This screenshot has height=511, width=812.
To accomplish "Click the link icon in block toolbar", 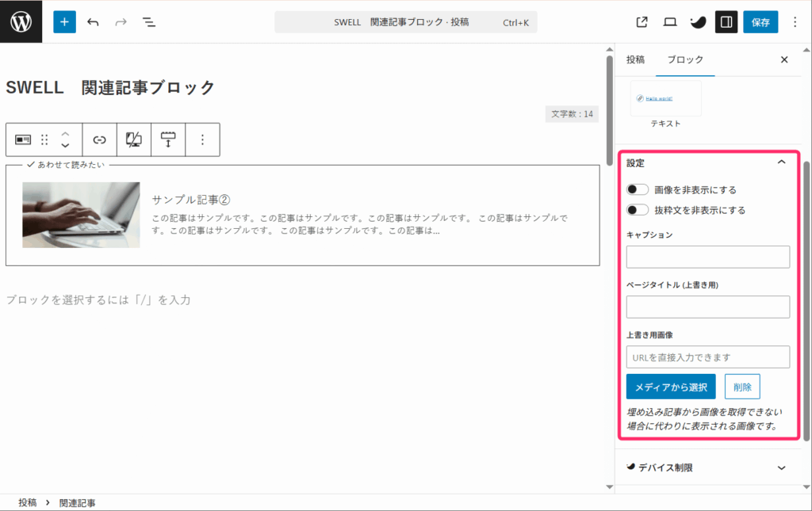I will coord(99,139).
